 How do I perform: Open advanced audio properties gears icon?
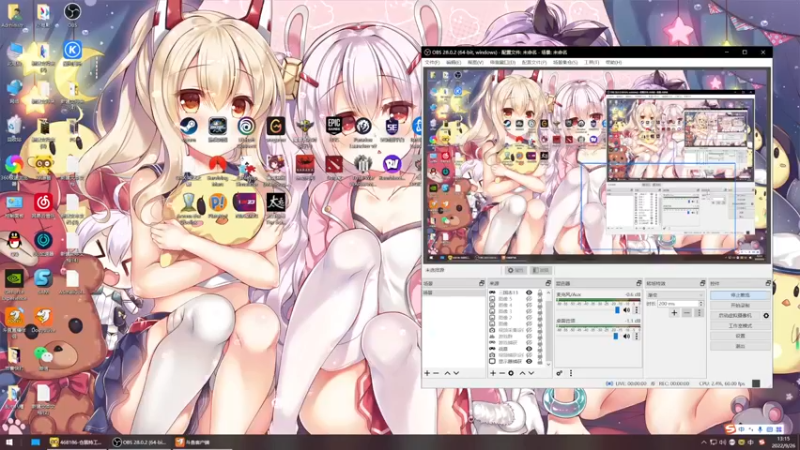click(559, 373)
